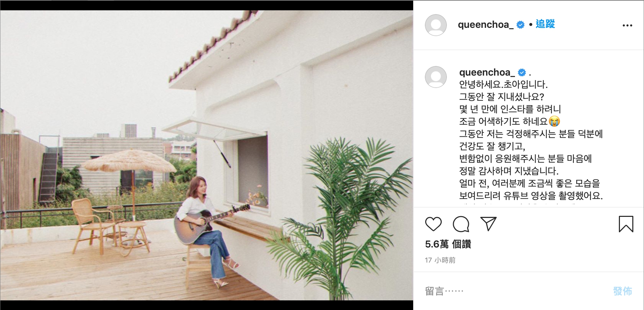Image resolution: width=644 pixels, height=310 pixels.
Task: View the 5.6萬 個讚 likes list
Action: (x=448, y=244)
